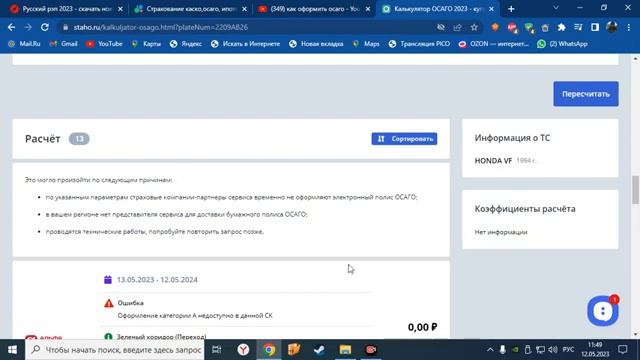
Task: Click the volume speaker tray icon
Action: click(553, 350)
